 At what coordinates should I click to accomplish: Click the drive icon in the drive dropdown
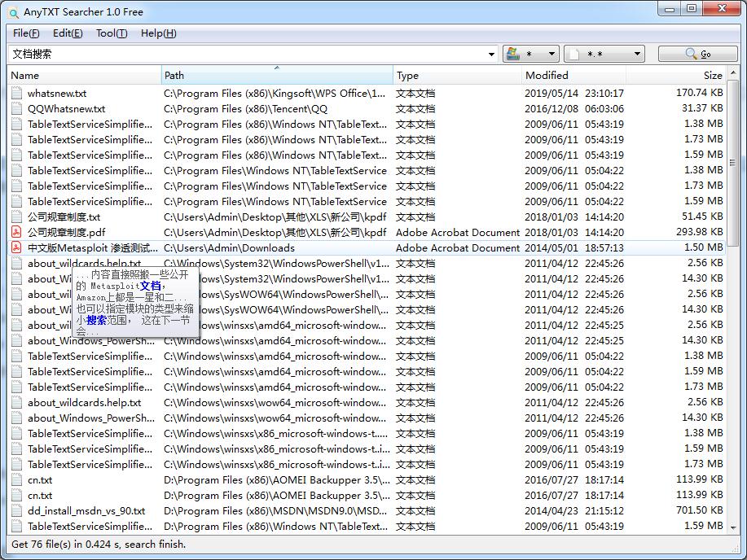513,54
